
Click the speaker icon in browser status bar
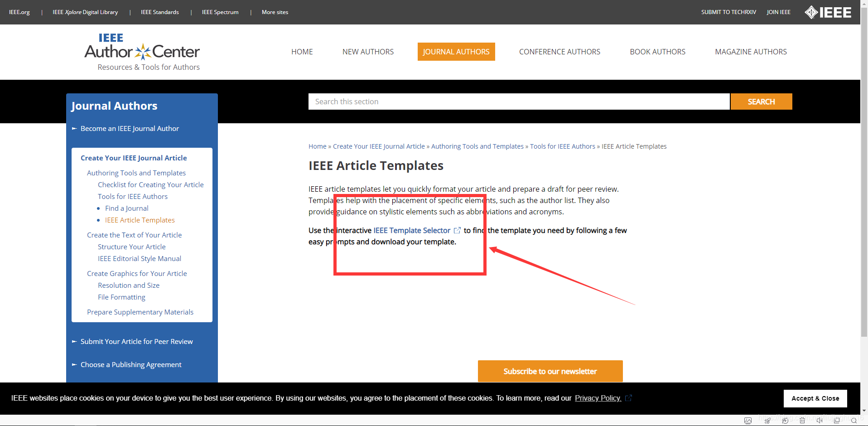[x=820, y=421]
